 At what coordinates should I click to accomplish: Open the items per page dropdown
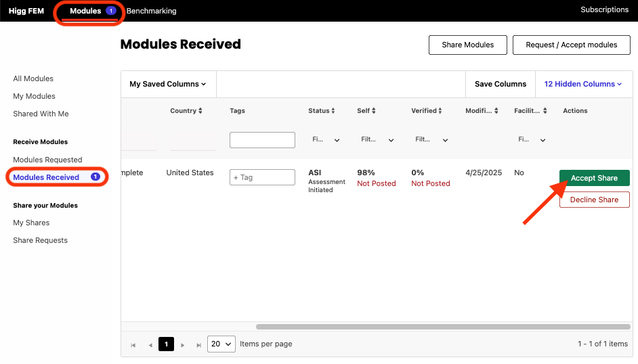point(221,344)
